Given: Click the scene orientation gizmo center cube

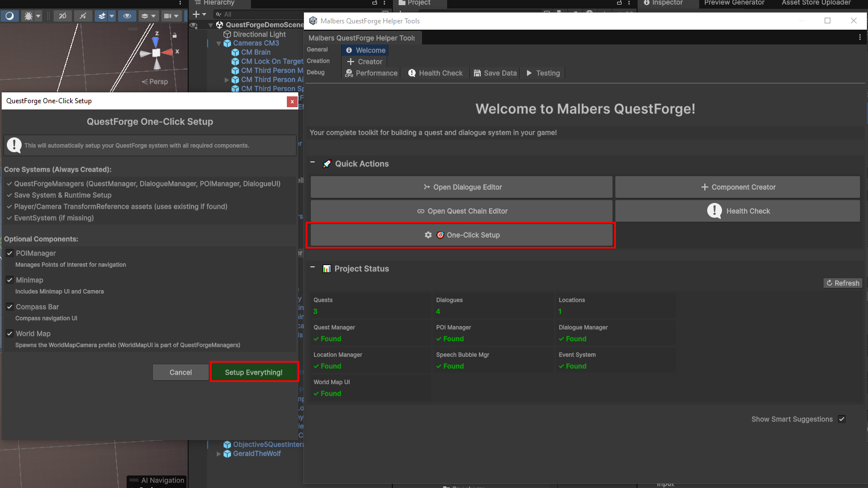Looking at the screenshot, I should 156,53.
